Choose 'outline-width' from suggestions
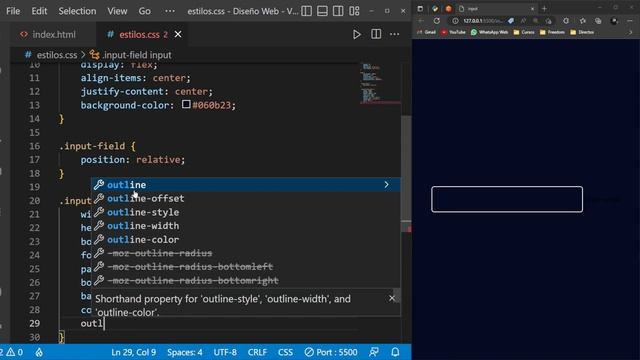Image resolution: width=640 pixels, height=360 pixels. [x=245, y=226]
